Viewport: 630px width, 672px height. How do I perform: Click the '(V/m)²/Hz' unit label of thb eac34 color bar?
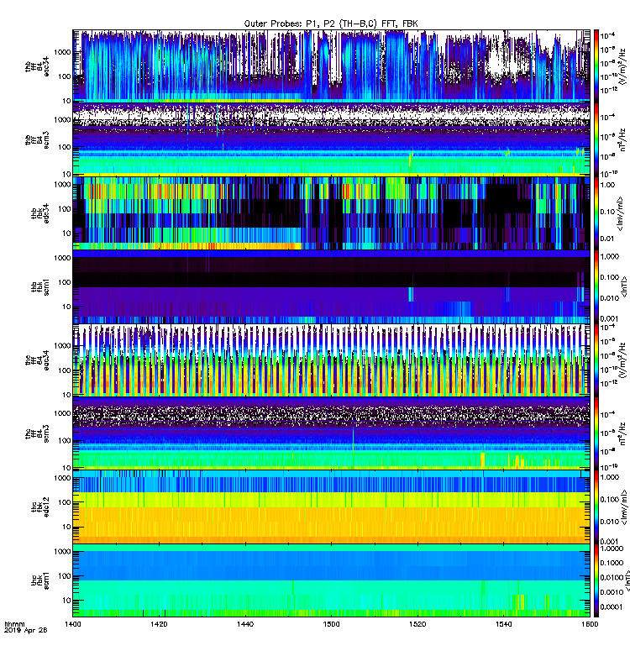click(x=622, y=67)
